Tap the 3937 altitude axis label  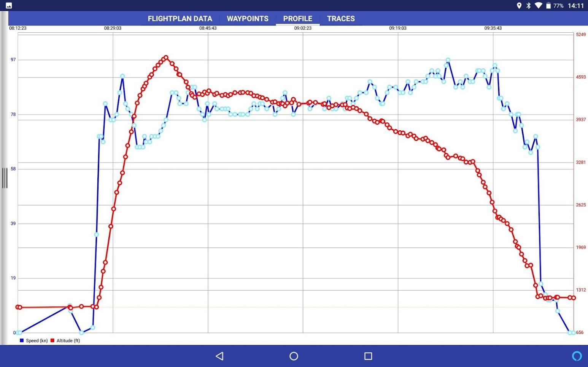(581, 120)
